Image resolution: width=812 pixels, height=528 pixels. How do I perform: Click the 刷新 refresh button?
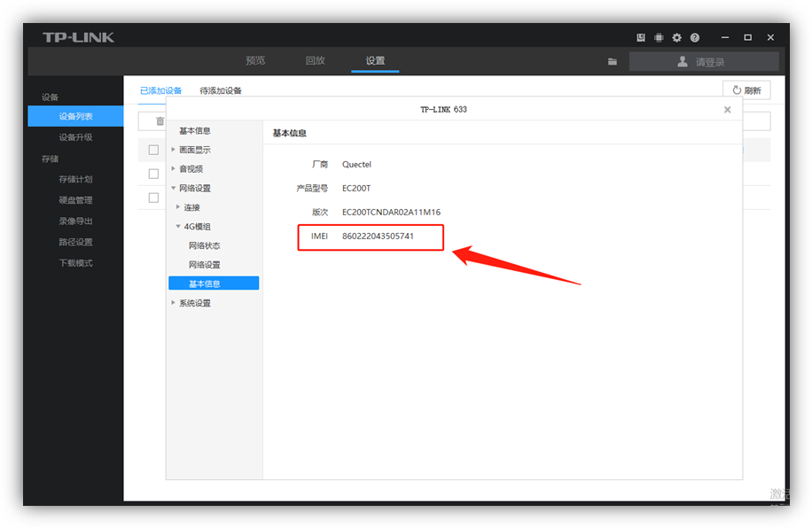[746, 90]
